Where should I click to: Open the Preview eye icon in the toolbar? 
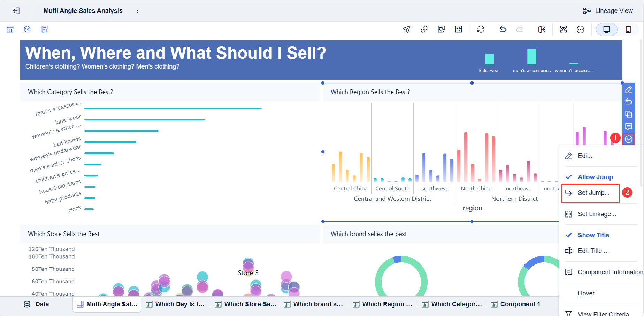(563, 29)
